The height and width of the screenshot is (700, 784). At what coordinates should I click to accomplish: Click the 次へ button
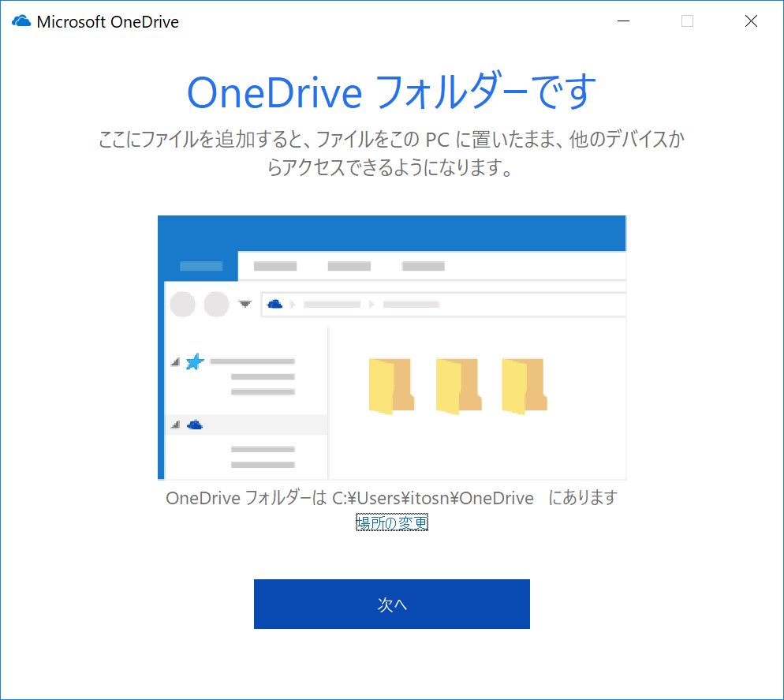(x=391, y=604)
